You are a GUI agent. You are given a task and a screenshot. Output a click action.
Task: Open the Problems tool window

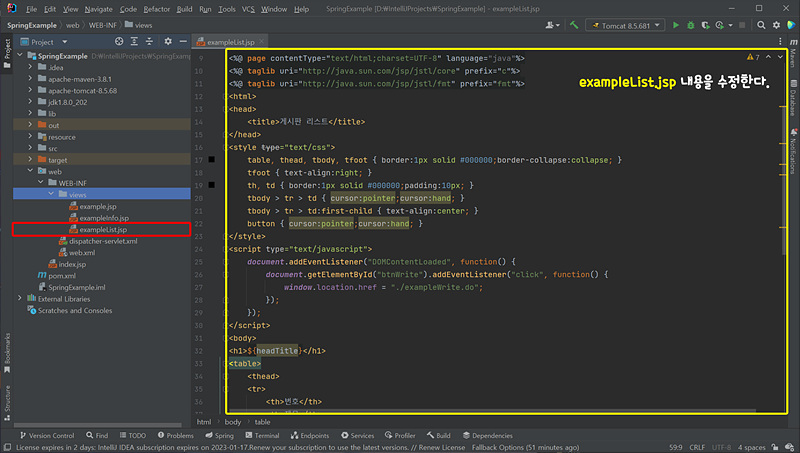pos(175,436)
